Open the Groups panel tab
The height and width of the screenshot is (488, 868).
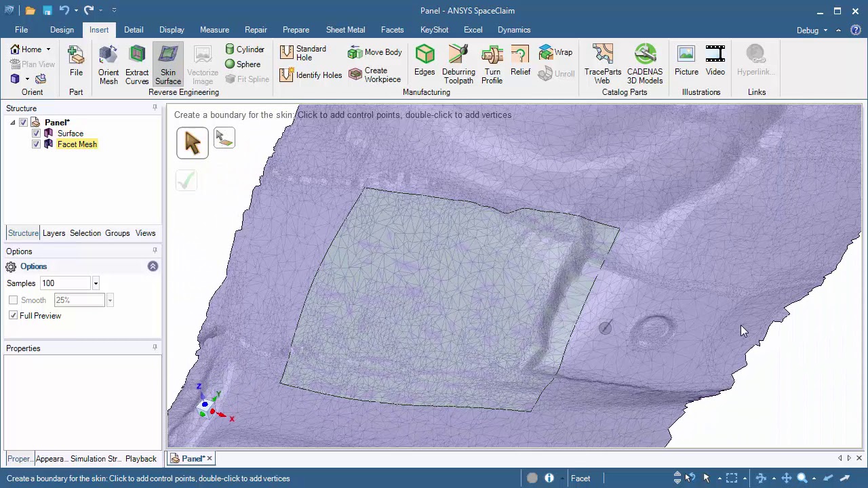[x=117, y=233]
